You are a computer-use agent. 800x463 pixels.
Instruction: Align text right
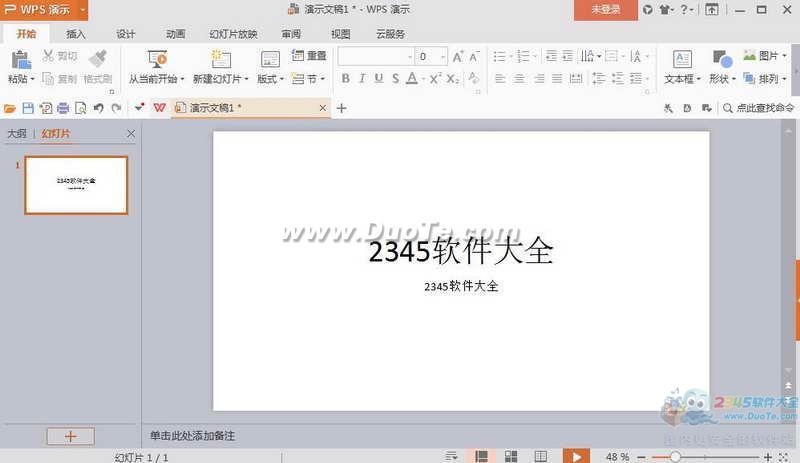[539, 79]
